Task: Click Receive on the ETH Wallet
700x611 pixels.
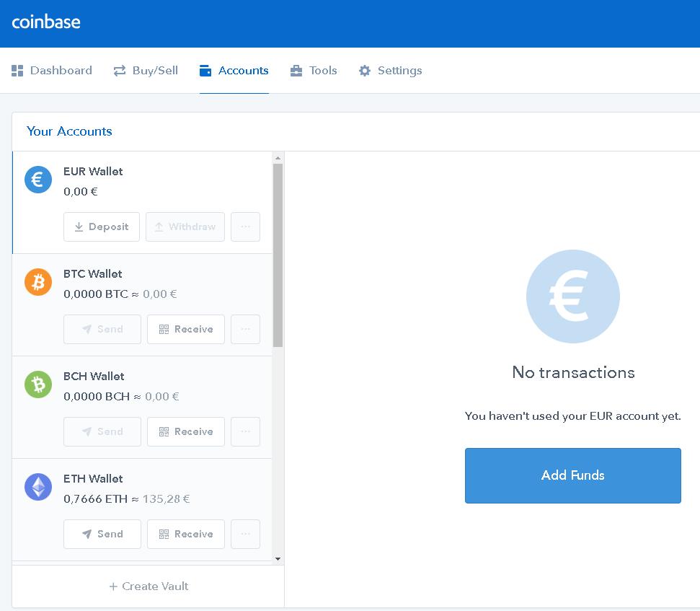Action: (x=185, y=534)
